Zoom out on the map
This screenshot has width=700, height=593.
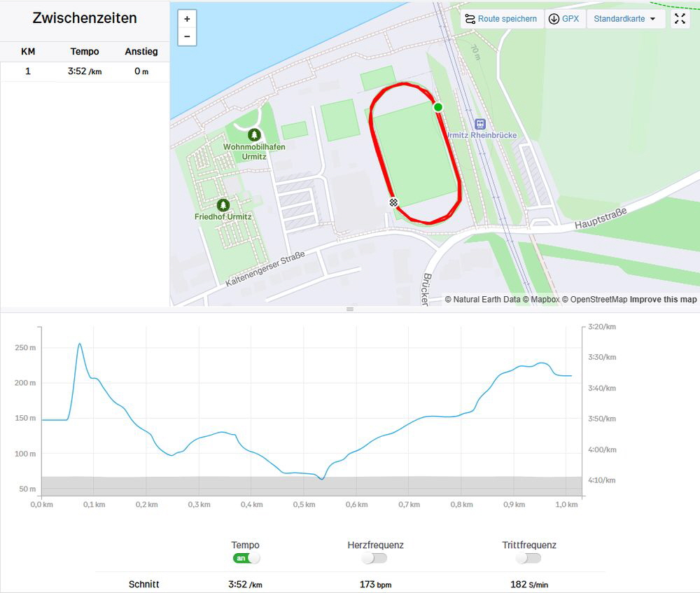187,36
